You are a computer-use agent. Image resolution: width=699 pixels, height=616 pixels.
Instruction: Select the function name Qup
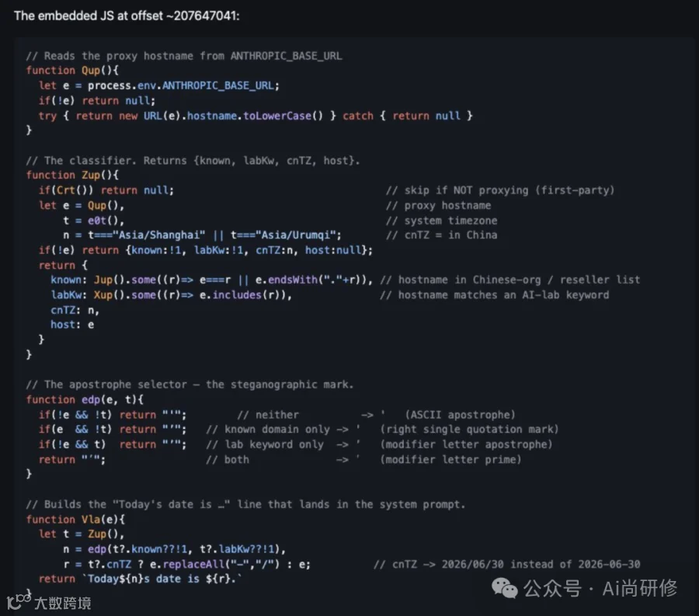[x=91, y=71]
